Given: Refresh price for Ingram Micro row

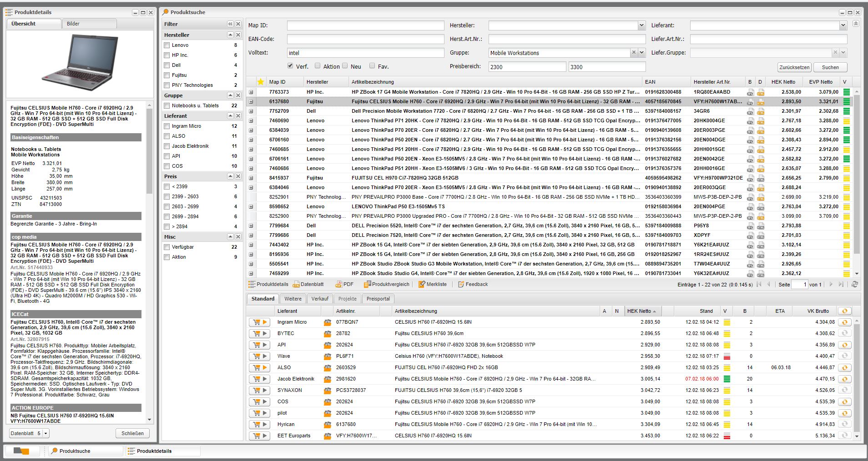Looking at the screenshot, I should click(x=845, y=322).
